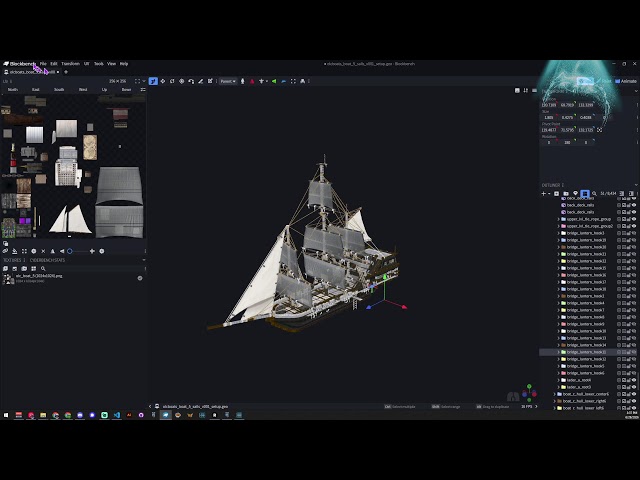Select the South UV face

pyautogui.click(x=59, y=89)
